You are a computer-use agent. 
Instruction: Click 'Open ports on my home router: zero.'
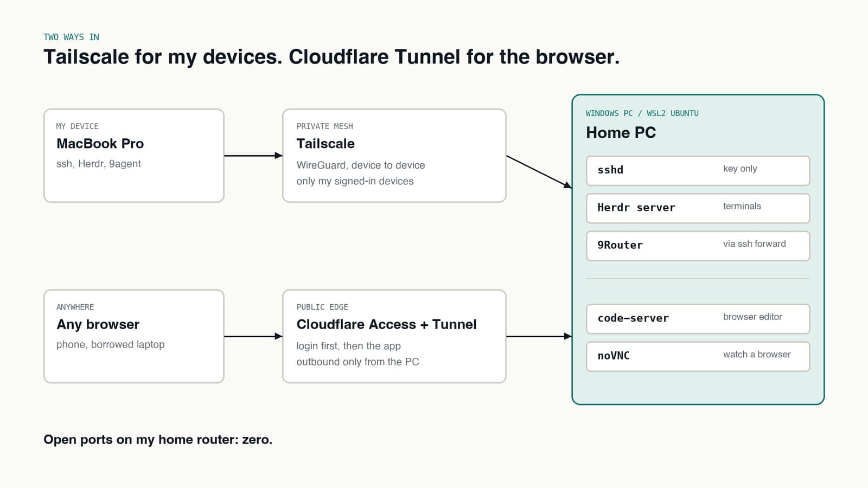pos(158,439)
